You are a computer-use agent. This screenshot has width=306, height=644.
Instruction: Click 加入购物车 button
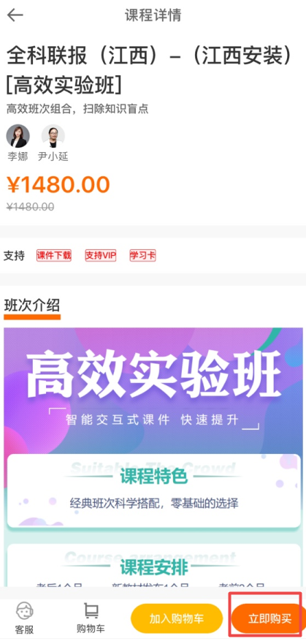[177, 618]
